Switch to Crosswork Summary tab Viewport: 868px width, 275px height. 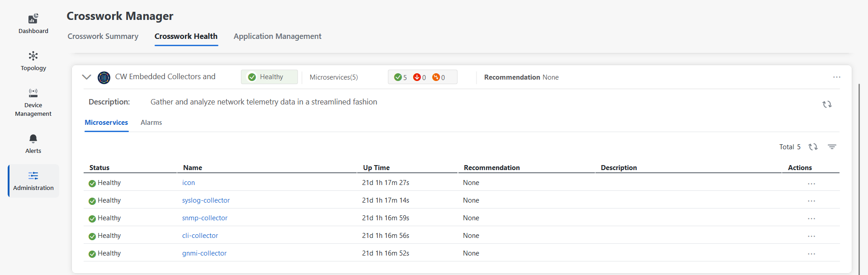coord(103,36)
